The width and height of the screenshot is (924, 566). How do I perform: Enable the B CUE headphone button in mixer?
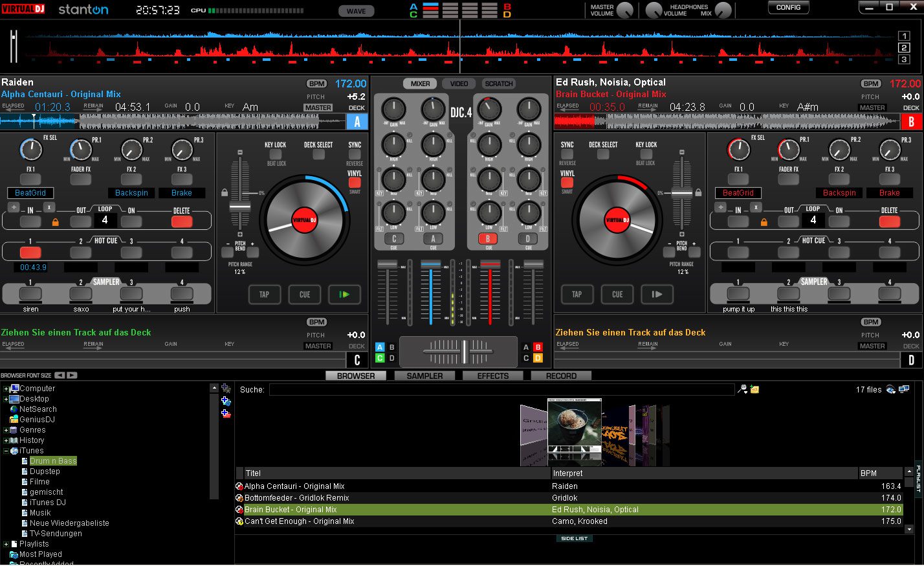pyautogui.click(x=488, y=239)
